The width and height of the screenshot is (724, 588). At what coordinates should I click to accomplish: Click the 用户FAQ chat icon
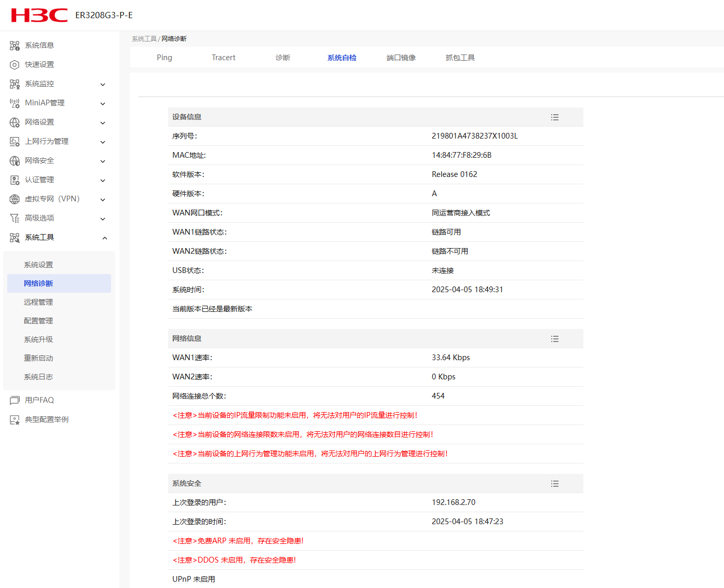pos(15,401)
